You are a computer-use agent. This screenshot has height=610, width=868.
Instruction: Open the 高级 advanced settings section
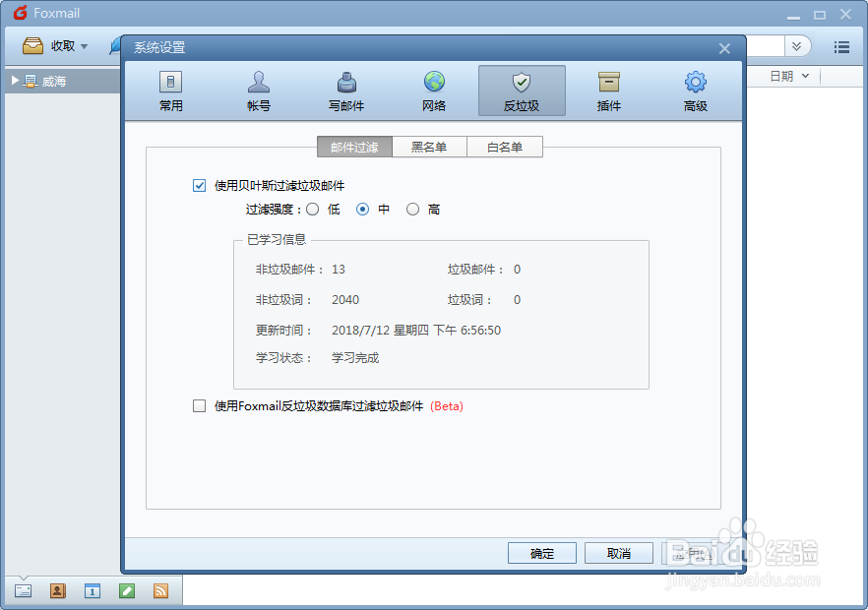pos(696,91)
